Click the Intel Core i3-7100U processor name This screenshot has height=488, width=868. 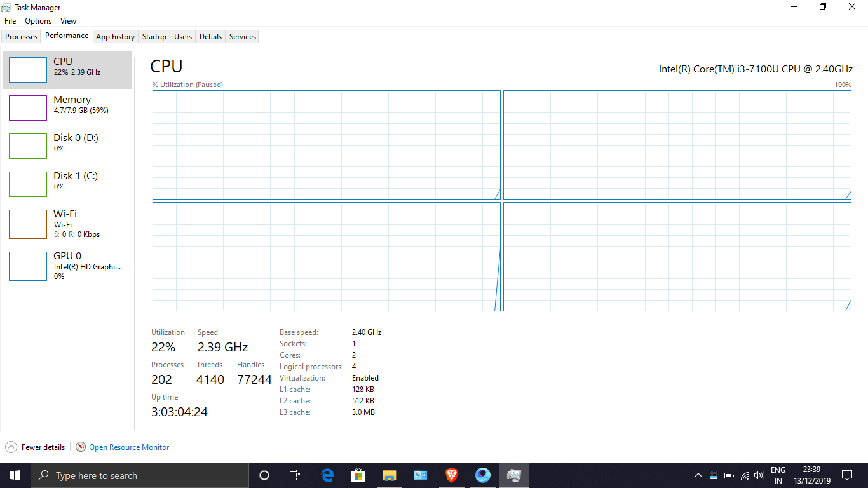pos(756,69)
